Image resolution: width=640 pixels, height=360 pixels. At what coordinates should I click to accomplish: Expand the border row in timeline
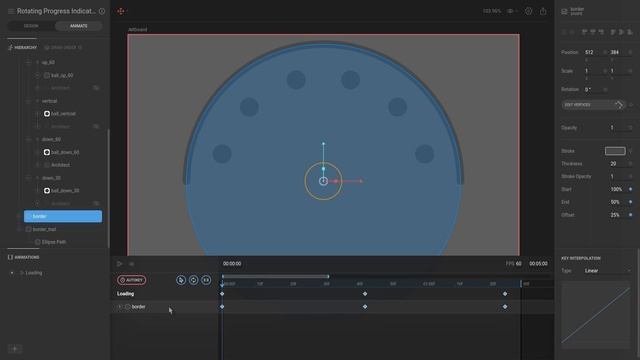119,307
